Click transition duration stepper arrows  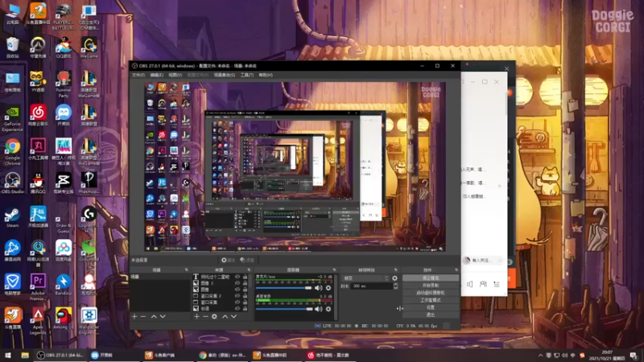tap(395, 286)
